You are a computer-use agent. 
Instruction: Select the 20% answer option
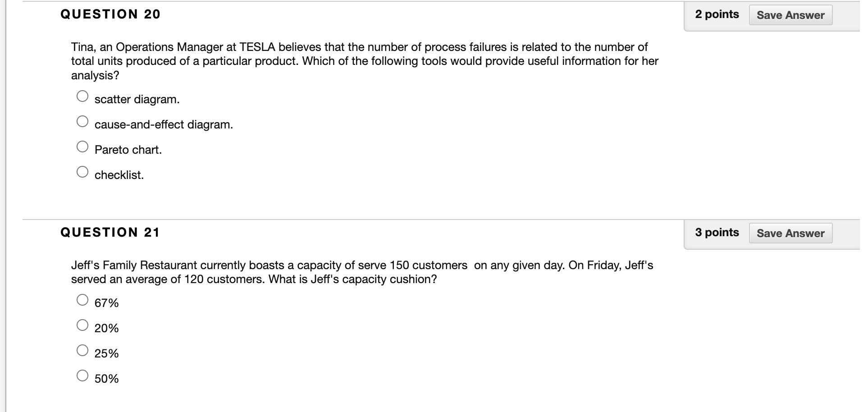coord(82,324)
